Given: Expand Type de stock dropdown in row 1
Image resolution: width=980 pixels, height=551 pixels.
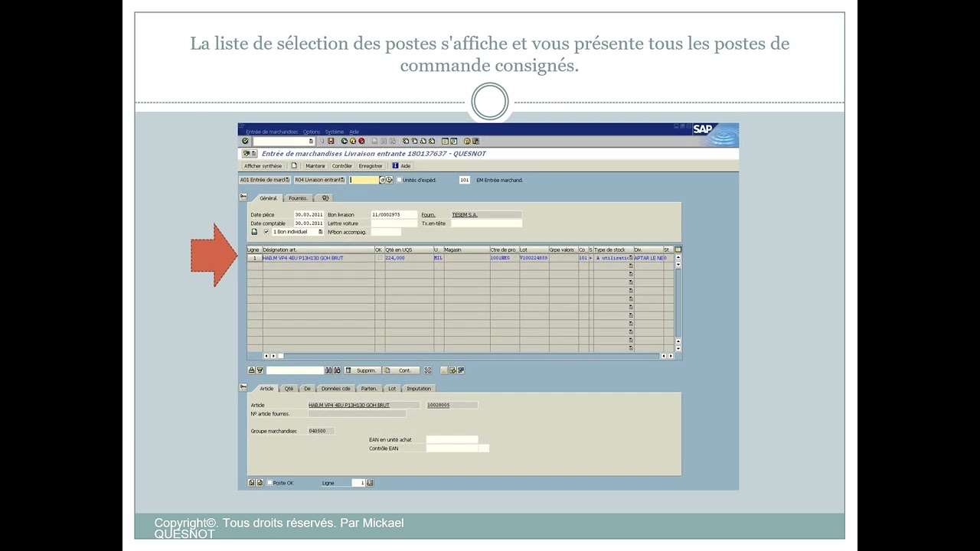Looking at the screenshot, I should (x=631, y=258).
